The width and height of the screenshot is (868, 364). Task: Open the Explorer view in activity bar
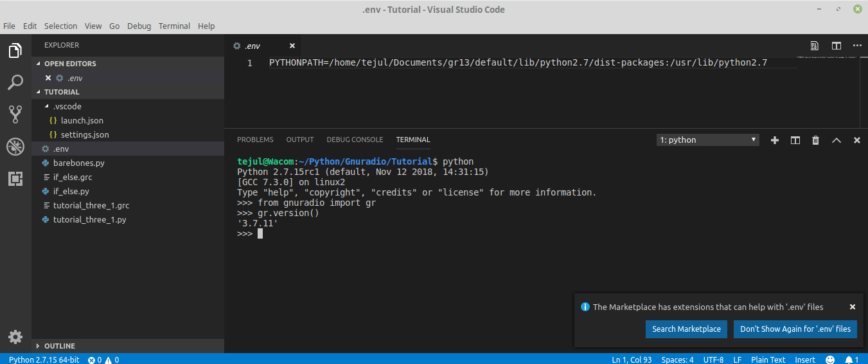15,51
